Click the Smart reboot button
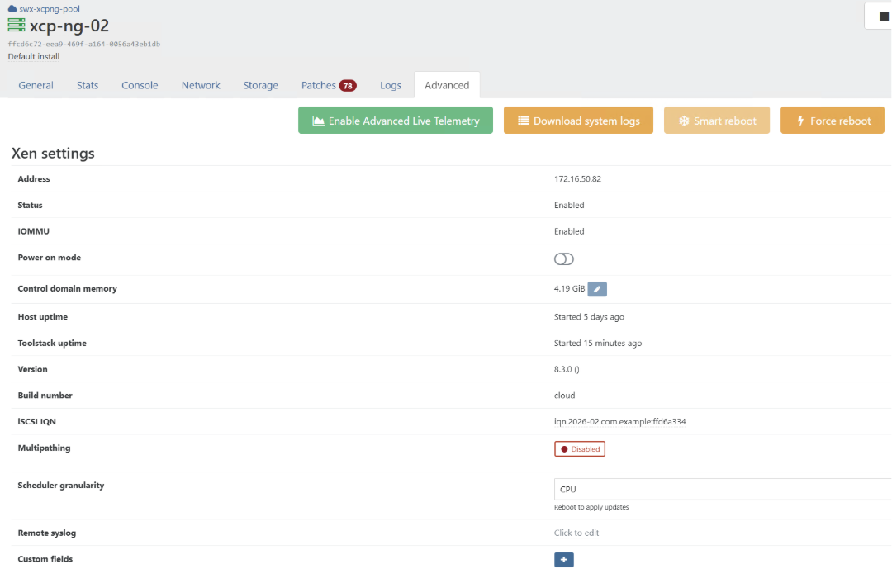Screen dimensions: 892x588 point(717,121)
